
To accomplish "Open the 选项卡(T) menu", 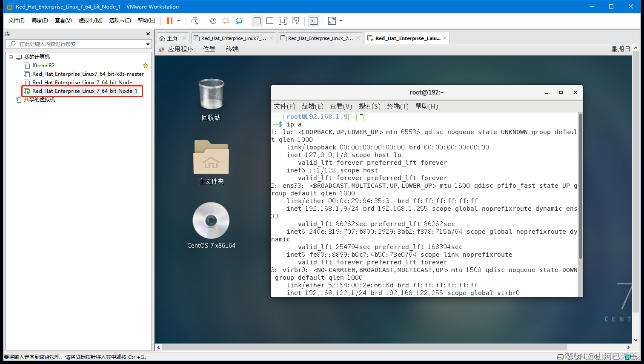I will [120, 20].
